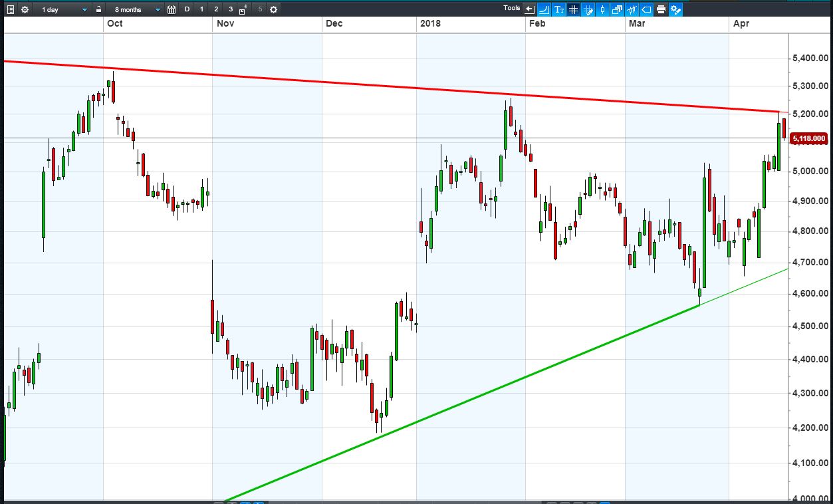Click the 4,800.00 price axis label
Screen dimensions: 833x504
click(x=810, y=231)
